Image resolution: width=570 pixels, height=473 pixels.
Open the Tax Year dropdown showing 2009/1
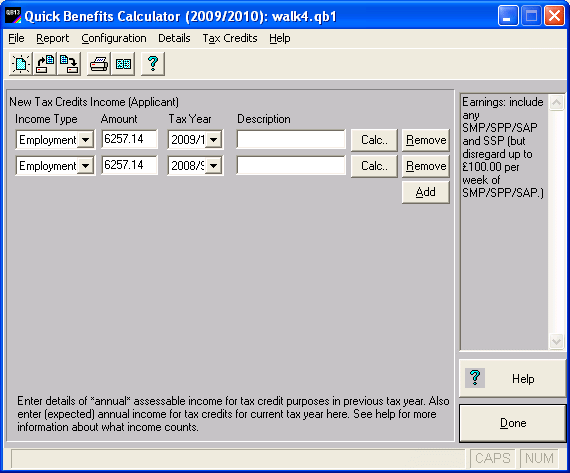(x=214, y=140)
